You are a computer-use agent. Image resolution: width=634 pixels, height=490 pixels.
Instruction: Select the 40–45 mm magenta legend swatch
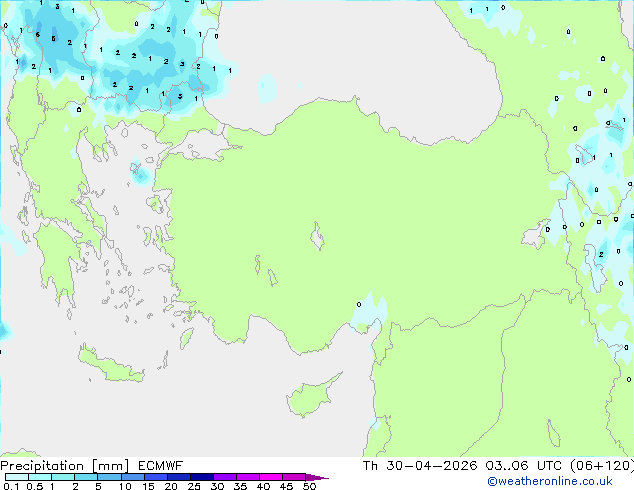(x=271, y=477)
